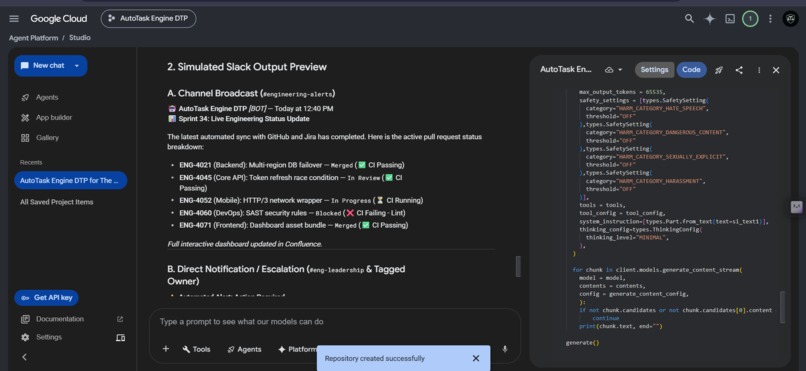This screenshot has height=371, width=806.
Task: Close the AutoTask code panel
Action: 776,70
